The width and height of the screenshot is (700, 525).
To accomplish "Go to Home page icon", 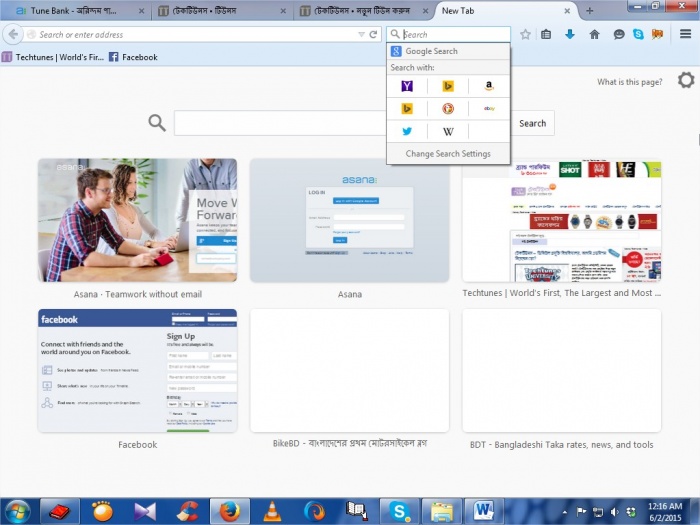I will coord(594,34).
